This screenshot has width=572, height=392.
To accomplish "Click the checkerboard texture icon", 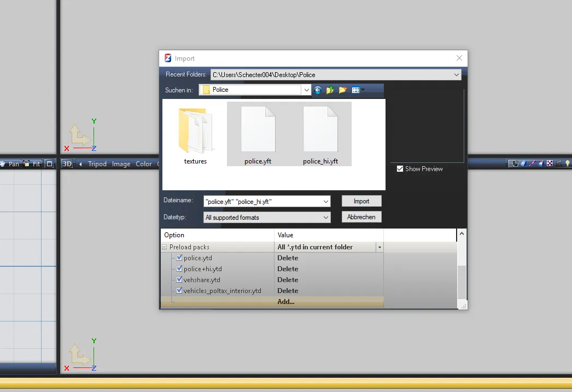I will coord(550,163).
